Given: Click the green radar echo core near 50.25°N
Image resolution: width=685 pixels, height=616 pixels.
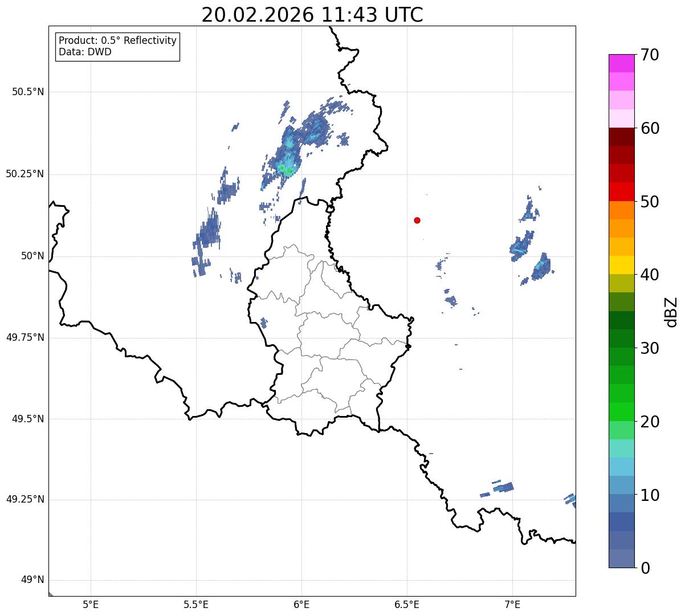Looking at the screenshot, I should point(287,169).
